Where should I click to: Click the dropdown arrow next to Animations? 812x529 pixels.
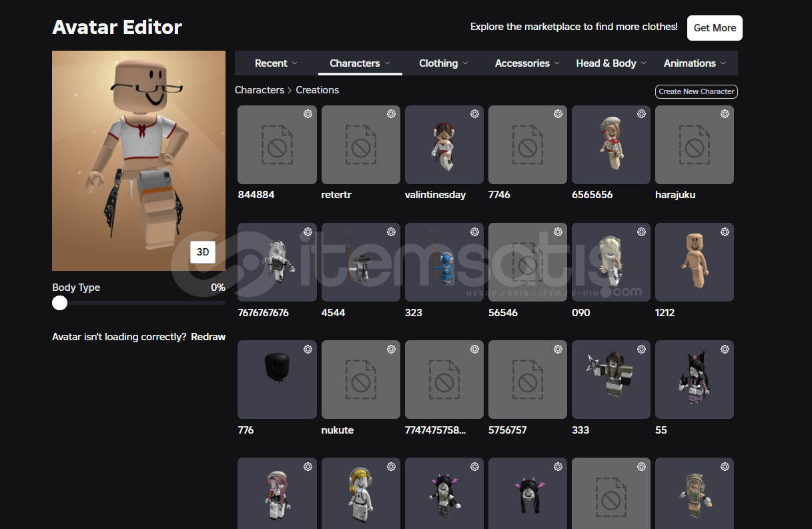[x=723, y=63]
